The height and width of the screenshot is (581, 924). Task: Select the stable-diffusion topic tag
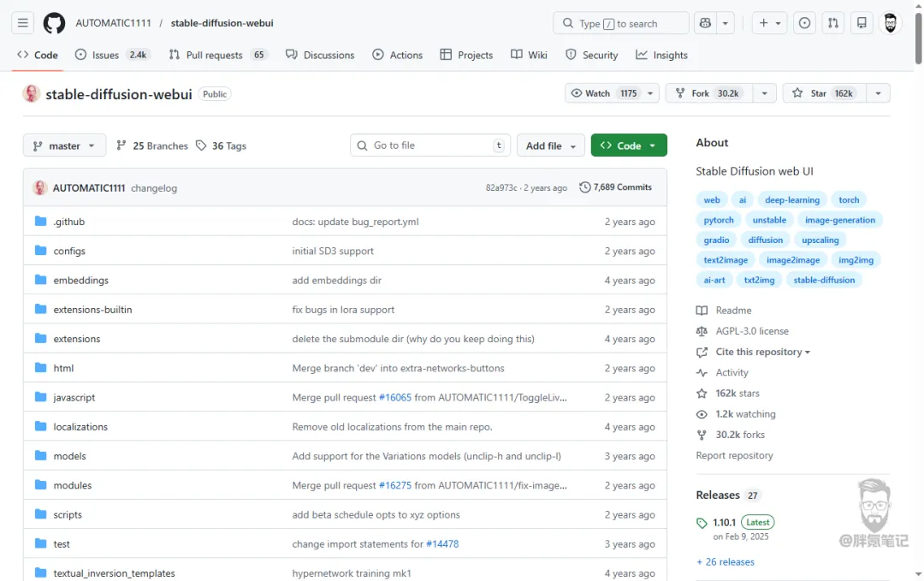(x=824, y=280)
